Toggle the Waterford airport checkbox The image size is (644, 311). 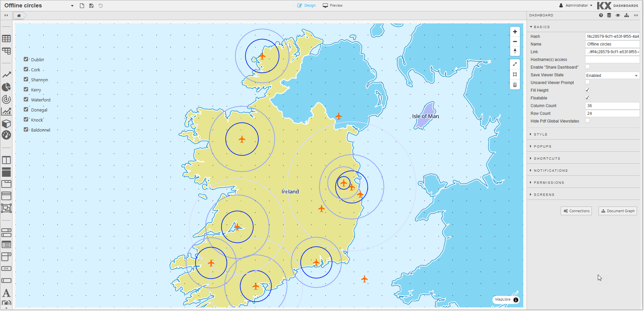click(26, 99)
